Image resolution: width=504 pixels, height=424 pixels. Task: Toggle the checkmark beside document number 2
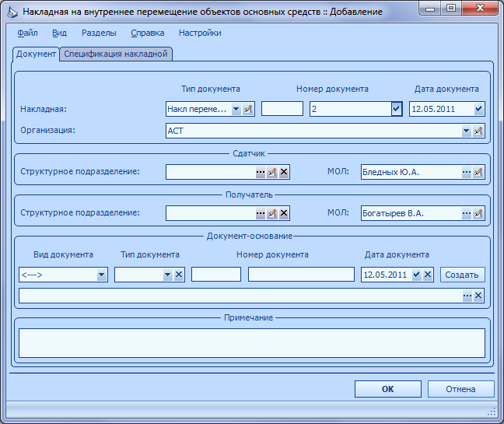pyautogui.click(x=397, y=109)
